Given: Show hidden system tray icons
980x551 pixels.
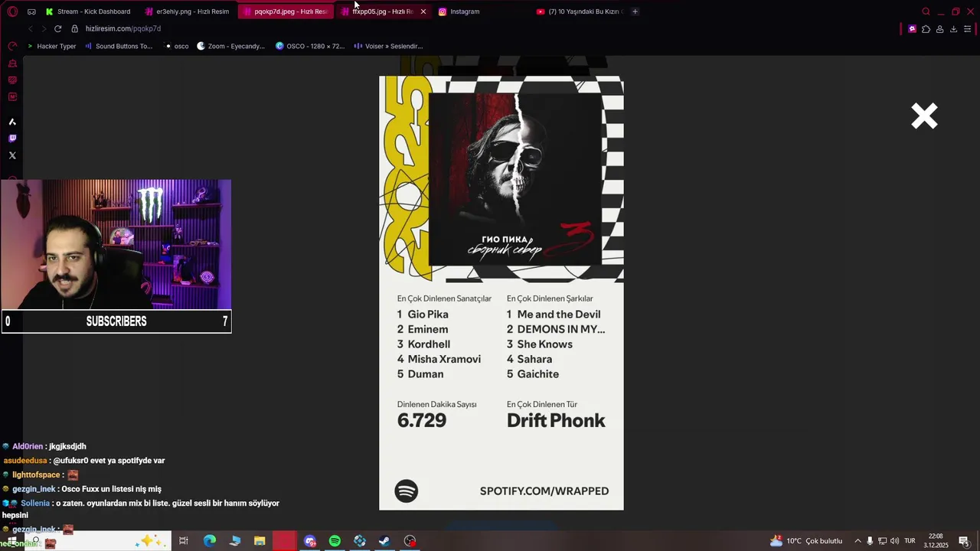Looking at the screenshot, I should tap(857, 541).
